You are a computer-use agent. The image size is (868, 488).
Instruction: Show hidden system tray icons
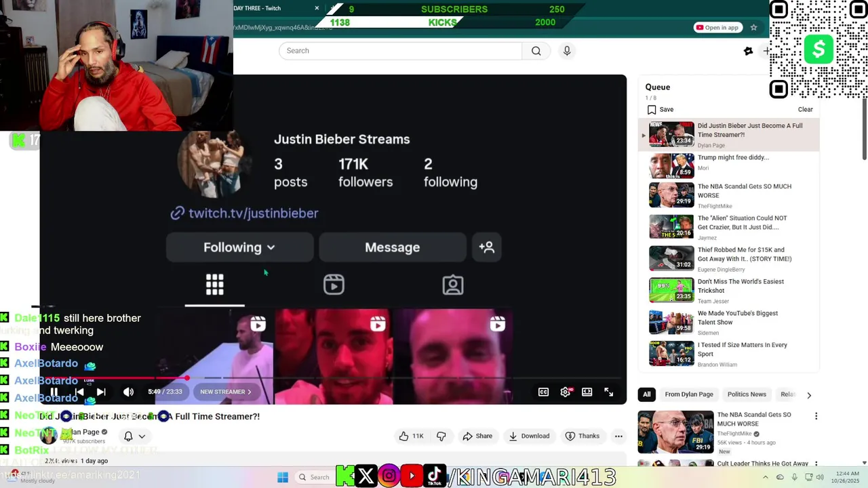pos(765,477)
